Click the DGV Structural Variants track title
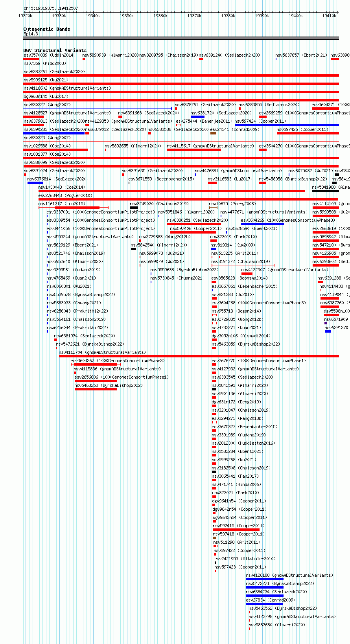 click(x=55, y=50)
